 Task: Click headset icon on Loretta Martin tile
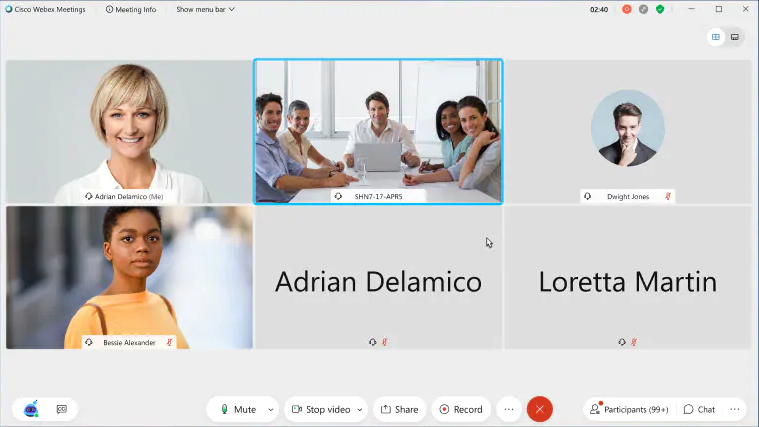pyautogui.click(x=622, y=342)
